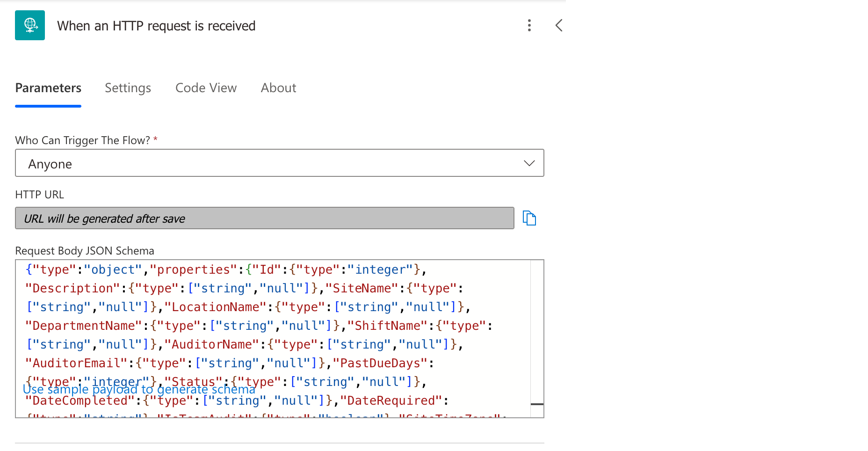Copy the HTTP URL with the copy icon
This screenshot has width=868, height=451.
529,218
